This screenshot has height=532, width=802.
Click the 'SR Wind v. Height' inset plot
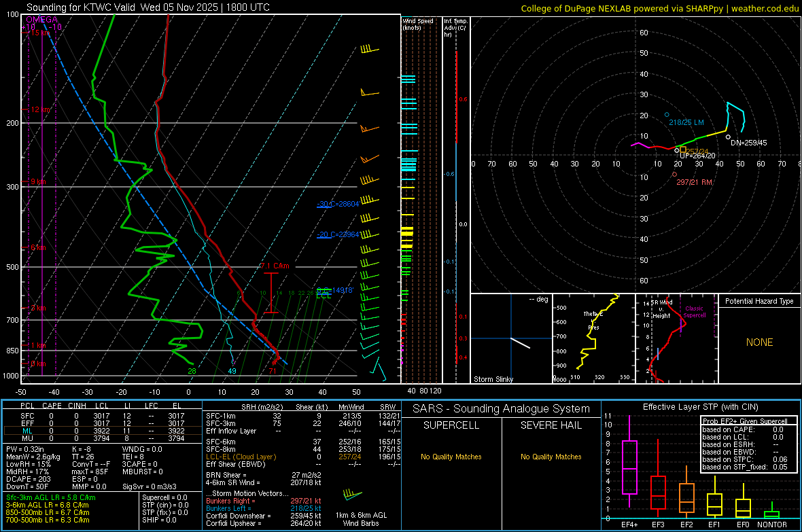click(x=677, y=338)
